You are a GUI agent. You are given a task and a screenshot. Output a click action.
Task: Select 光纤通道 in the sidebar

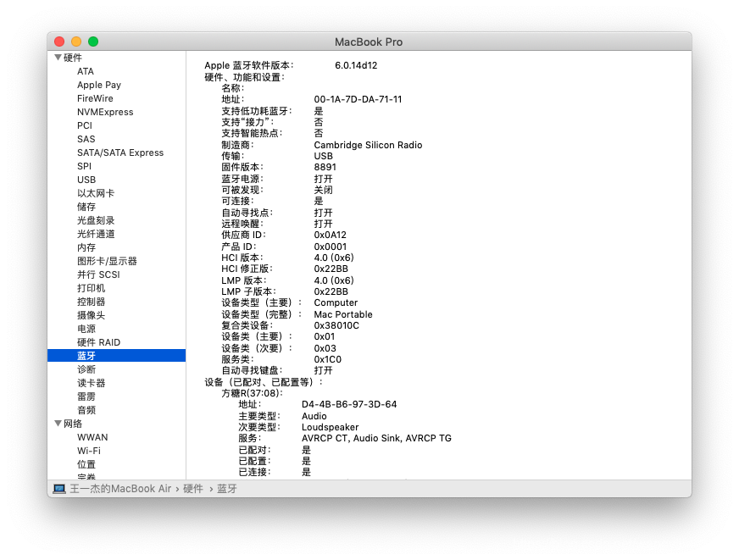pos(96,234)
